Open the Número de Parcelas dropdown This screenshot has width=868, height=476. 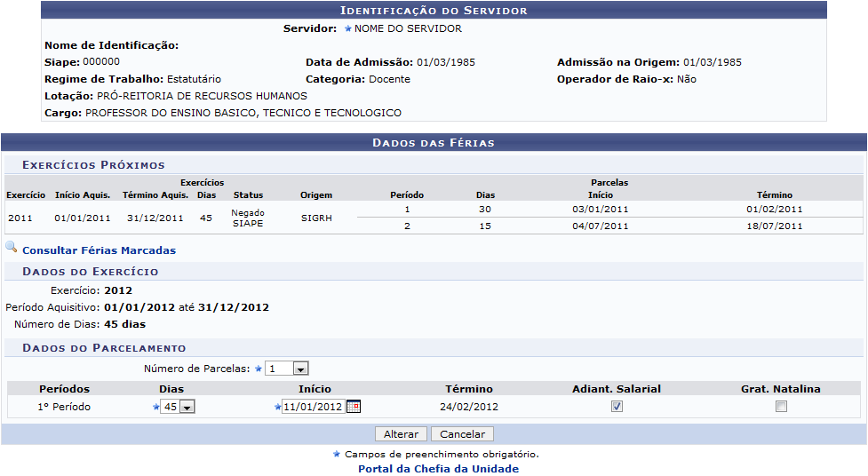(287, 369)
